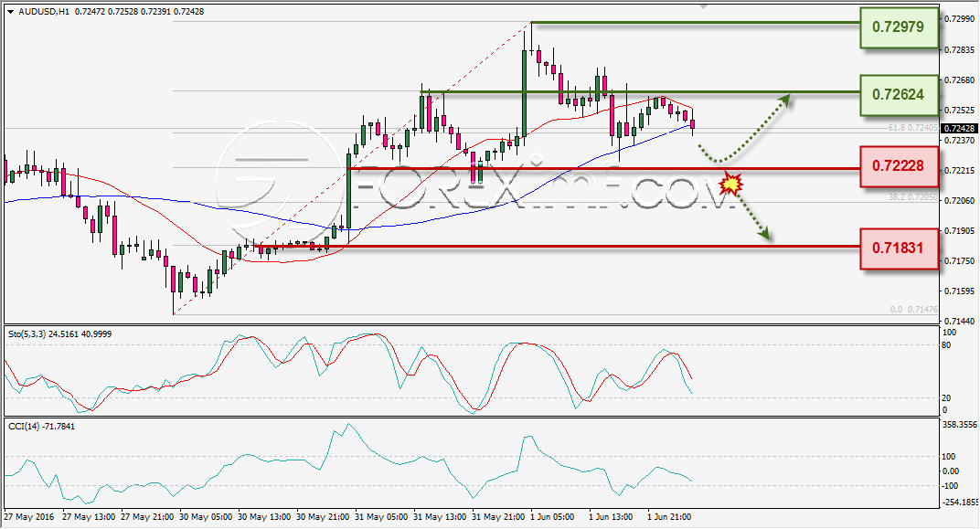Click the 27 May 13:00 time label
This screenshot has height=529, width=980.
click(89, 517)
